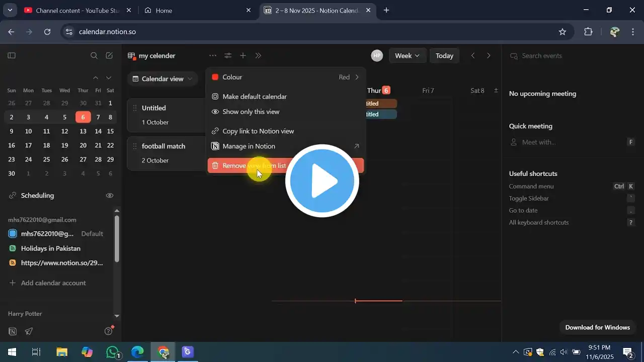The height and width of the screenshot is (362, 644).
Task: Open WhatsApp from the taskbar
Action: pyautogui.click(x=113, y=352)
